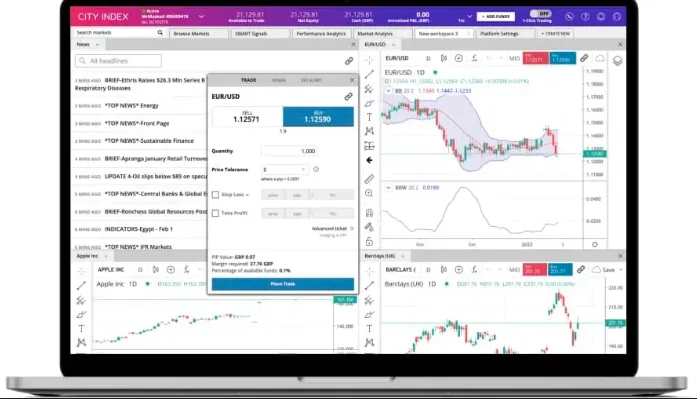Screen dimensions: 697x399
Task: Open the Price Tolerance dropdown
Action: [x=284, y=169]
